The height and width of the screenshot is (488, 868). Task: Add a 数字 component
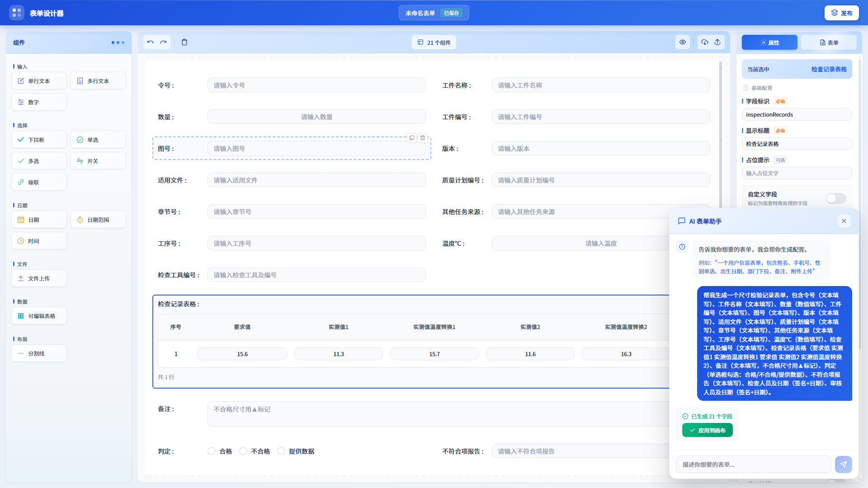tap(39, 102)
